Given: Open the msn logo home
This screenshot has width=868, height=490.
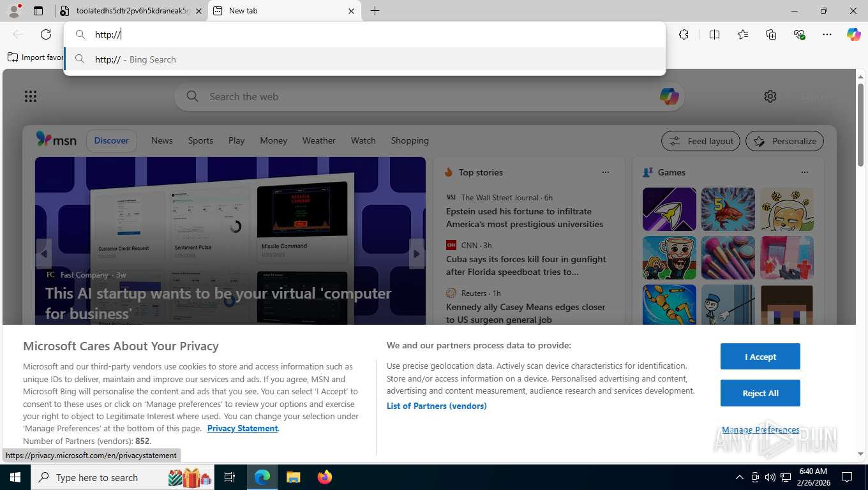Looking at the screenshot, I should tap(56, 140).
